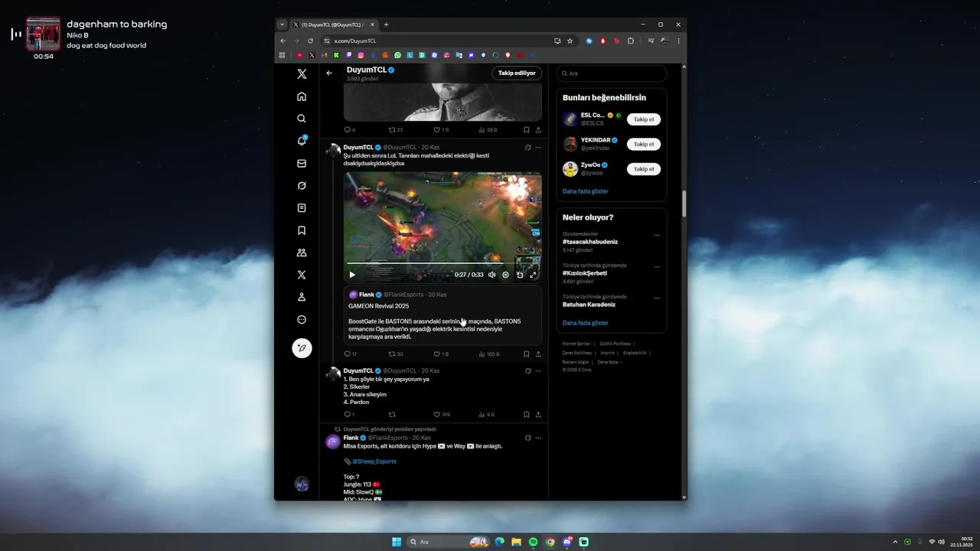Open the X Home feed icon
Image resolution: width=980 pixels, height=551 pixels.
click(x=302, y=96)
